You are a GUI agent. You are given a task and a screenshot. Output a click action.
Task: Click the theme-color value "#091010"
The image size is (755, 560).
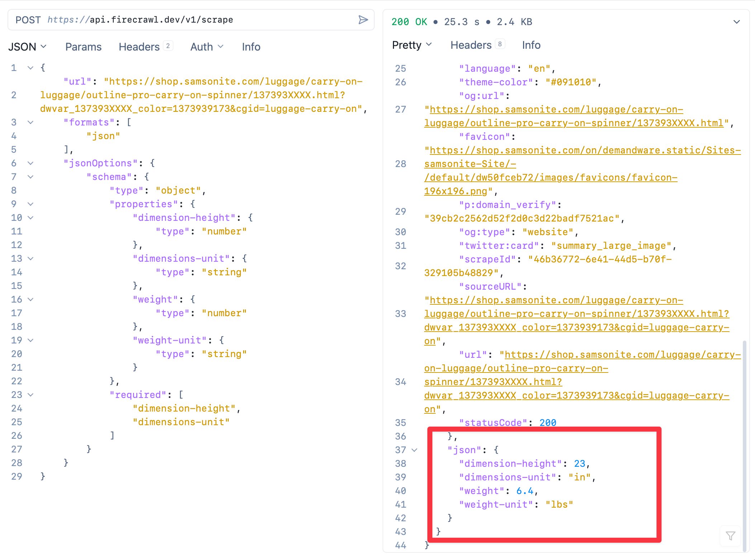pyautogui.click(x=571, y=82)
